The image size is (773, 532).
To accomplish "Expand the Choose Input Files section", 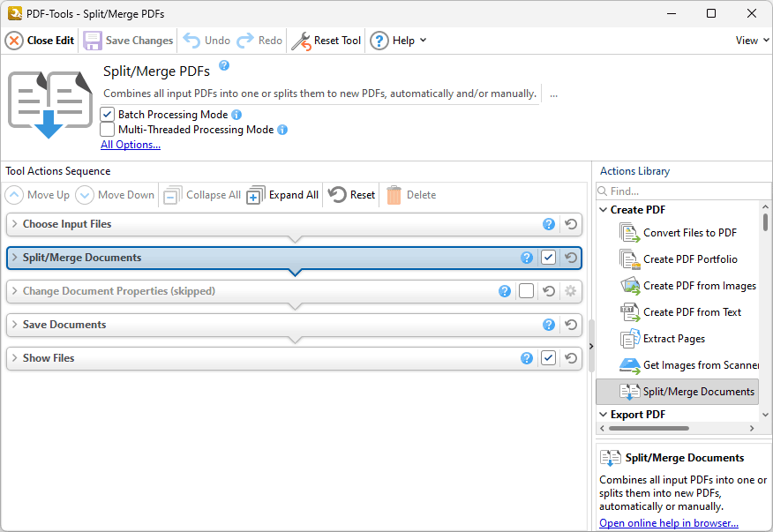I will coord(15,224).
